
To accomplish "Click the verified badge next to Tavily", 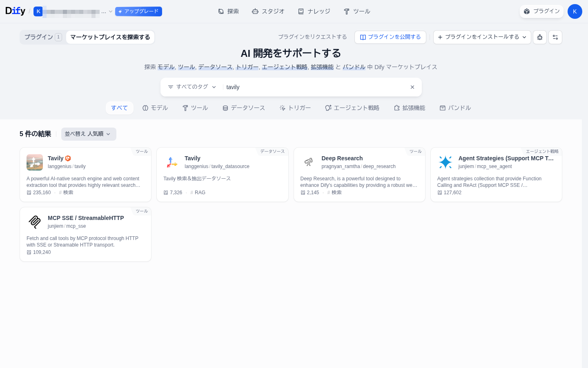I will [68, 158].
